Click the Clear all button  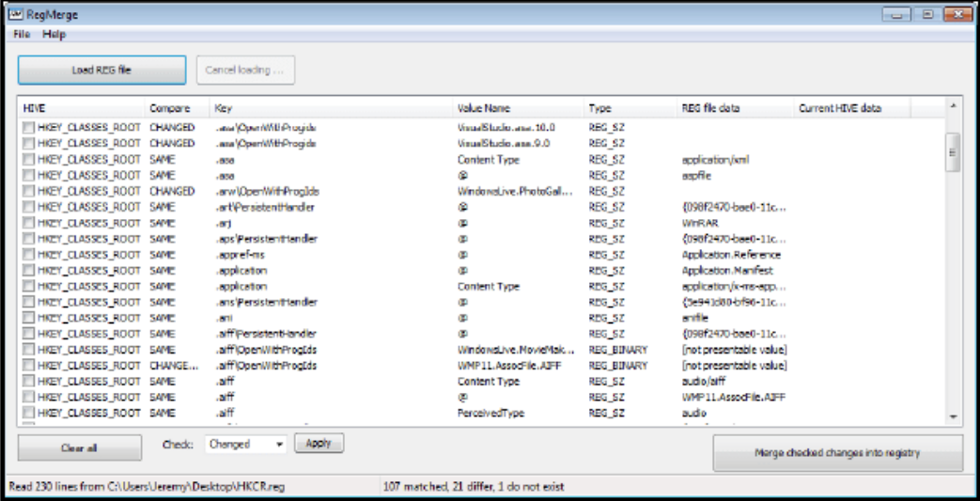pos(79,448)
